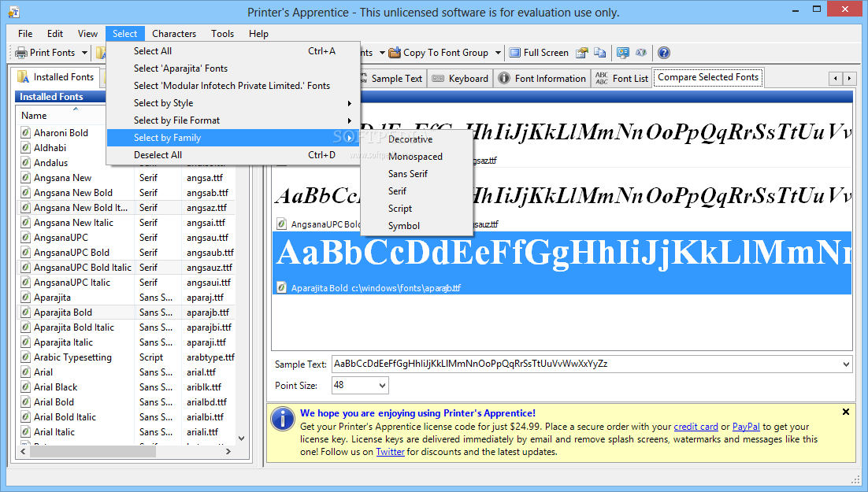Image resolution: width=868 pixels, height=492 pixels.
Task: Click the font icon beside Aldhabi
Action: pos(25,148)
